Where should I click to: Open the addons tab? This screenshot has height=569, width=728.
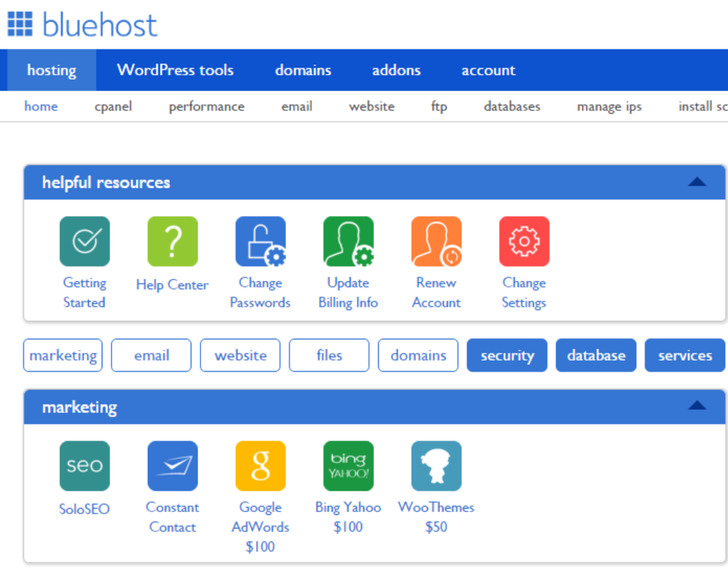(x=396, y=70)
